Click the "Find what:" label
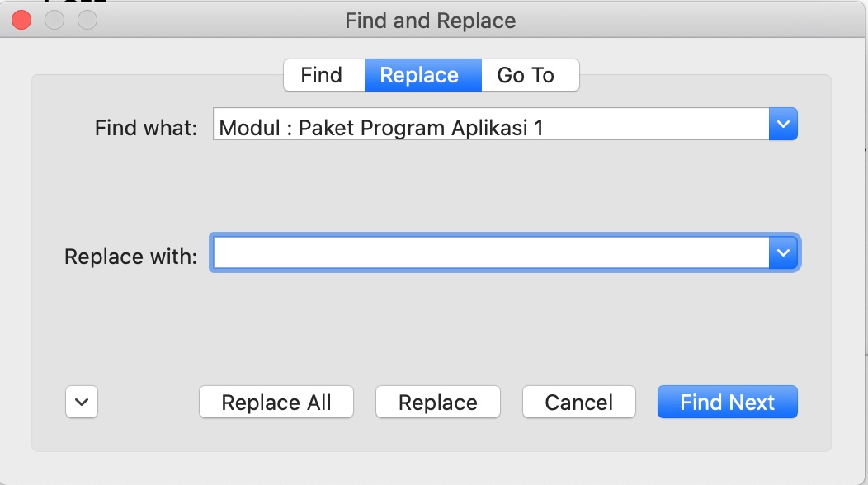 (146, 128)
